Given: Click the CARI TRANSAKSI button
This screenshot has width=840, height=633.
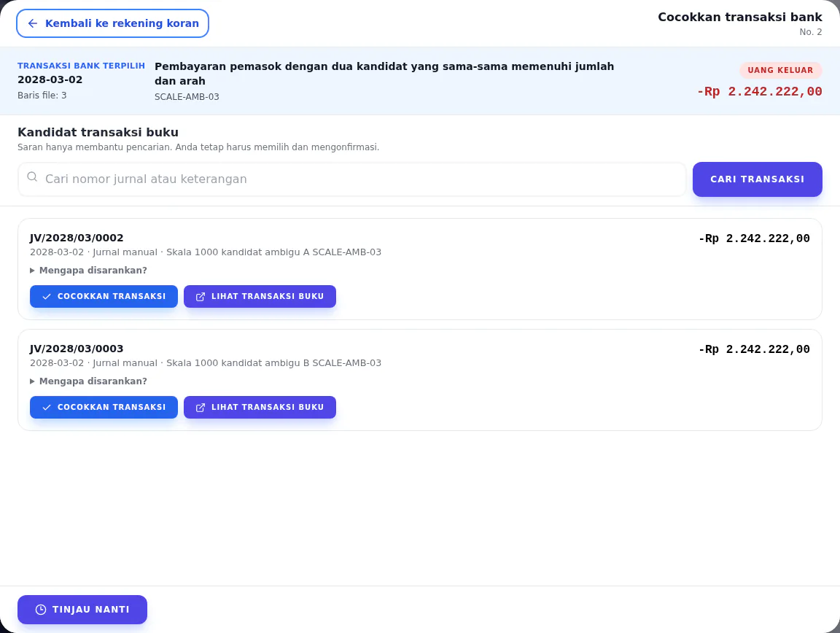Looking at the screenshot, I should point(757,179).
